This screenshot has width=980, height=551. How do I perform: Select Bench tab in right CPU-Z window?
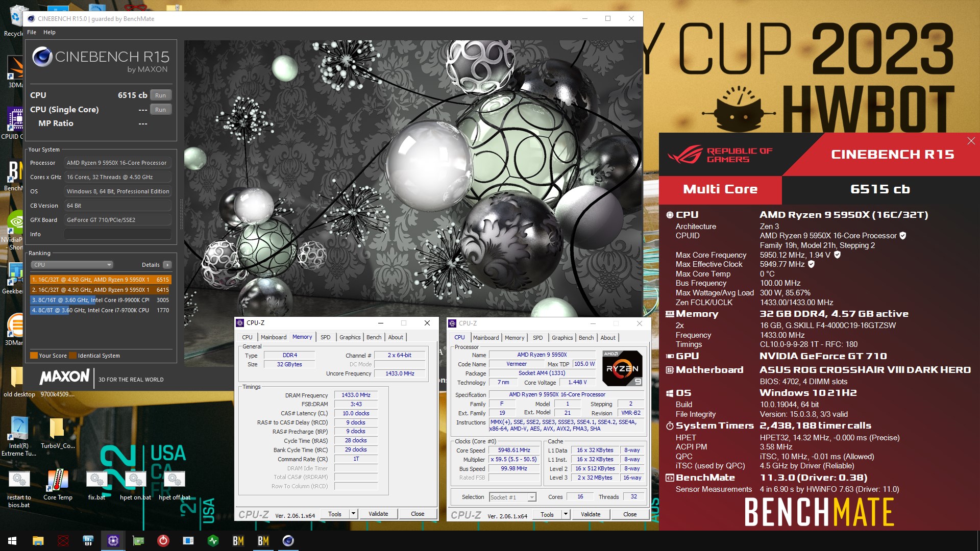(x=586, y=338)
